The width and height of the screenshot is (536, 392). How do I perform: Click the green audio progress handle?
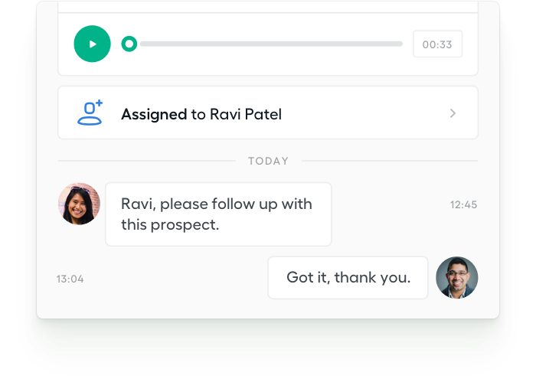pos(129,44)
